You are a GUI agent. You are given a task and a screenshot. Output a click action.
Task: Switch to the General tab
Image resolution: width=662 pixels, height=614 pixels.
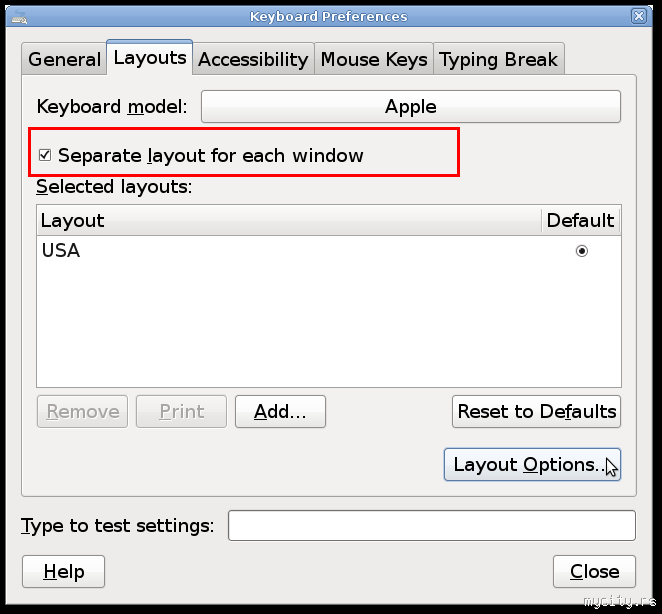pyautogui.click(x=64, y=59)
